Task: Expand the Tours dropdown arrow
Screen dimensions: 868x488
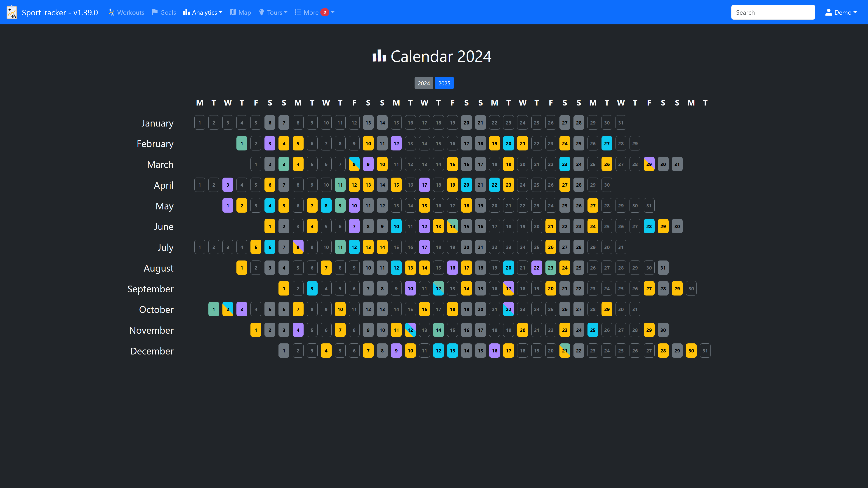Action: 286,12
